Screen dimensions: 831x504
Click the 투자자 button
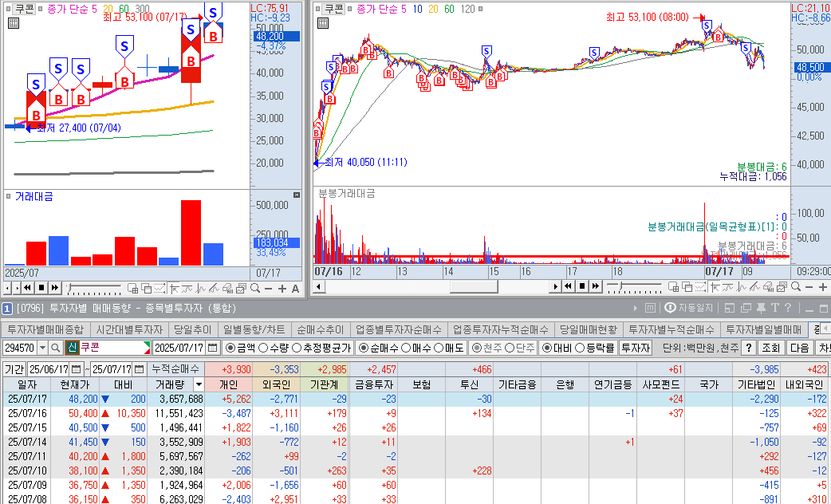(635, 348)
